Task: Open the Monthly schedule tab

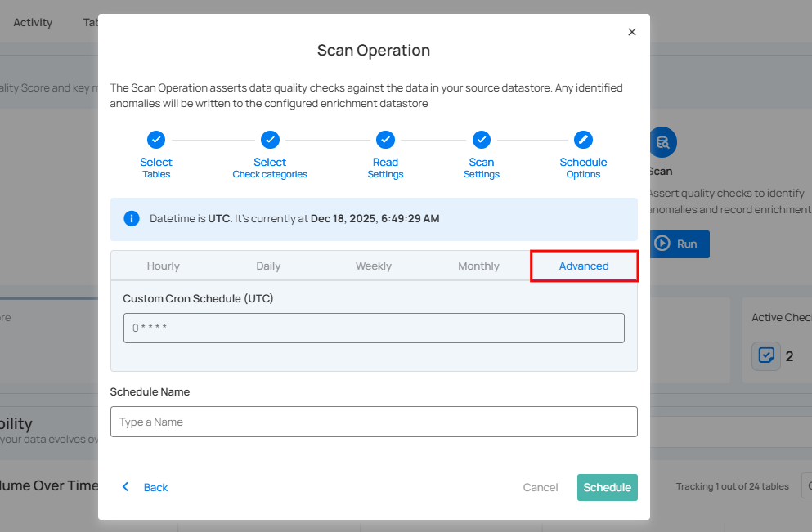Action: pyautogui.click(x=478, y=266)
